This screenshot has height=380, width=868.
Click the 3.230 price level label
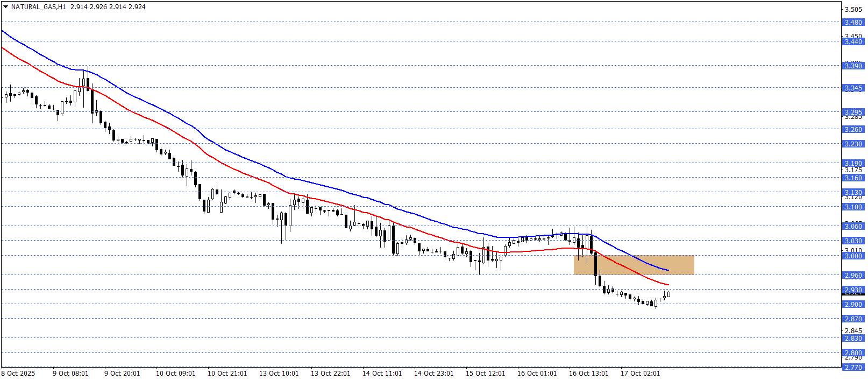click(852, 144)
